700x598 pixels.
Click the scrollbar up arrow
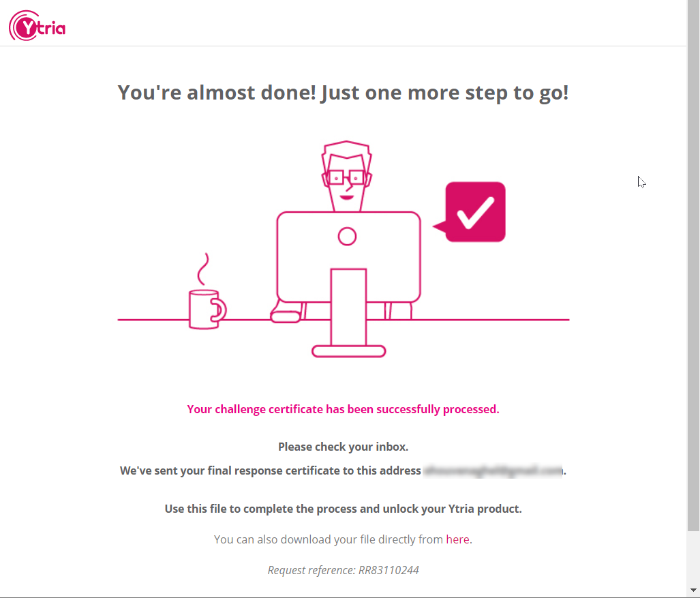click(693, 5)
